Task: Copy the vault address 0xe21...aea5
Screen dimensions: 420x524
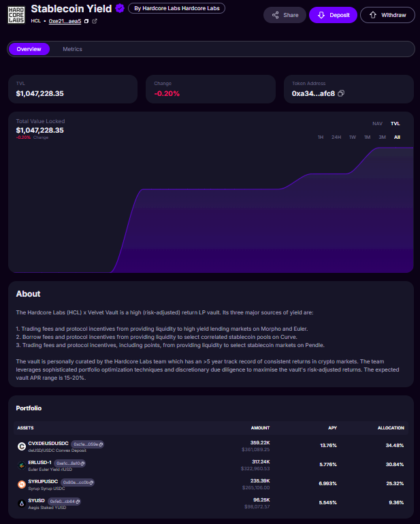Action: 86,21
